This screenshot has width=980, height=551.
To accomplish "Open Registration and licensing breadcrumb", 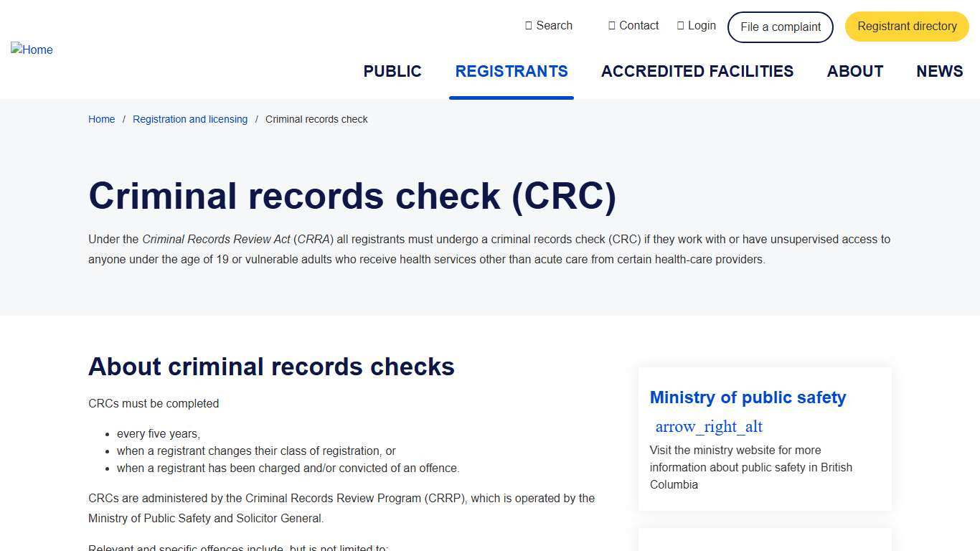I will pos(189,119).
